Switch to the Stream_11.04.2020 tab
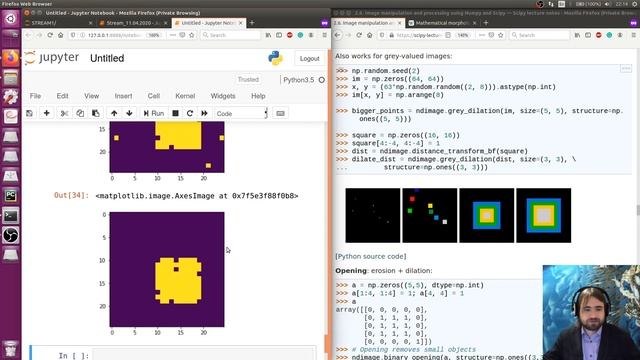This screenshot has width=640, height=360. pos(133,23)
